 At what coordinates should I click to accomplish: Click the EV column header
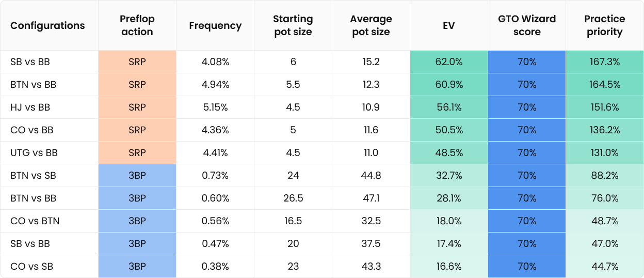pyautogui.click(x=448, y=25)
